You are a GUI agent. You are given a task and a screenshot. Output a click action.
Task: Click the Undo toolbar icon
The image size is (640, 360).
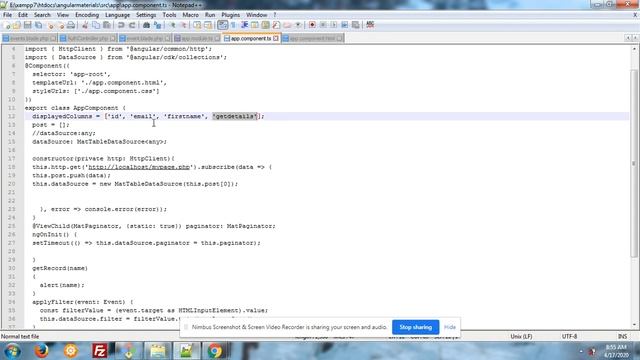point(121,25)
